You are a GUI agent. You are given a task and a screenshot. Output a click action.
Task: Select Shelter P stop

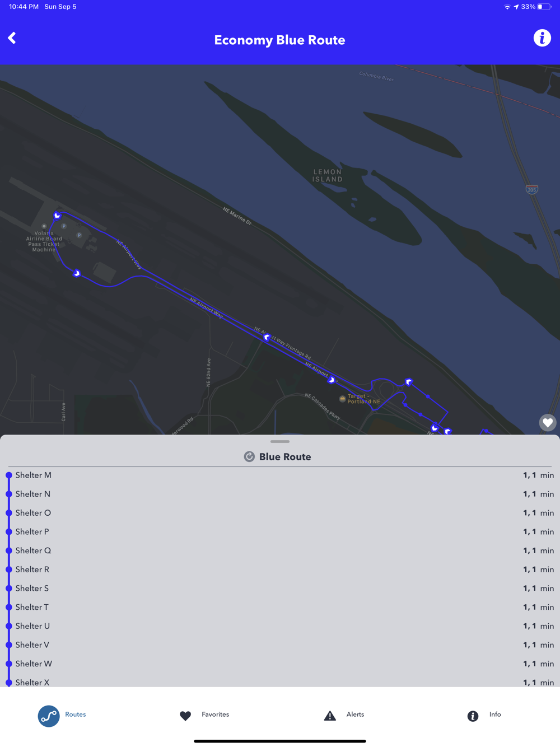coord(280,532)
